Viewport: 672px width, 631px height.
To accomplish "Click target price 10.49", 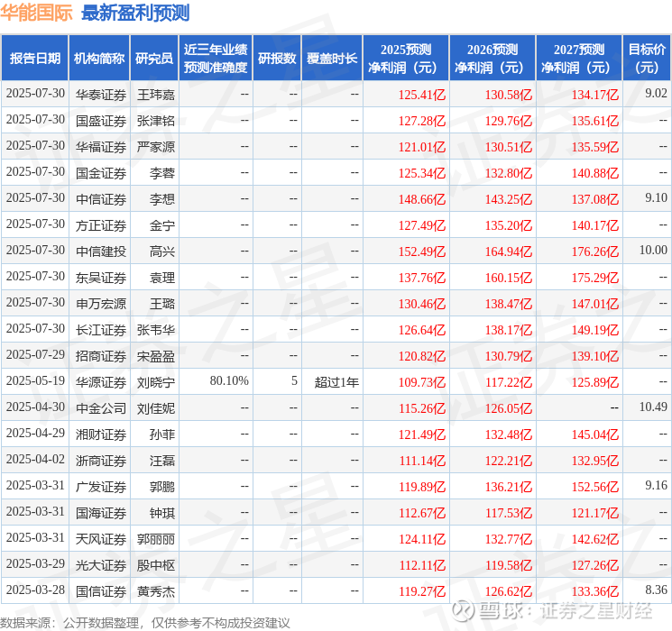I will [653, 407].
